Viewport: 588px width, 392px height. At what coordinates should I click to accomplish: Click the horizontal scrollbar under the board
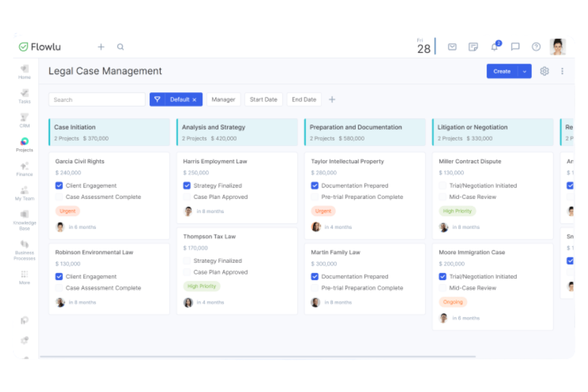[257, 357]
